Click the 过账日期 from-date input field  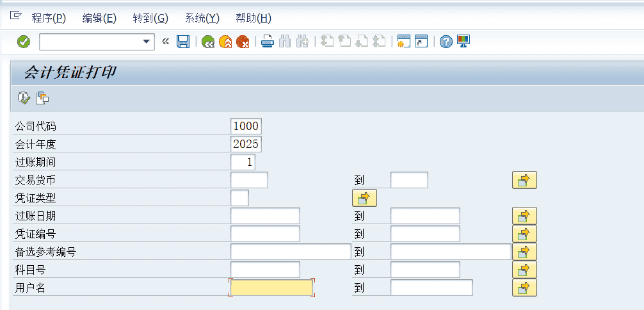coord(265,216)
